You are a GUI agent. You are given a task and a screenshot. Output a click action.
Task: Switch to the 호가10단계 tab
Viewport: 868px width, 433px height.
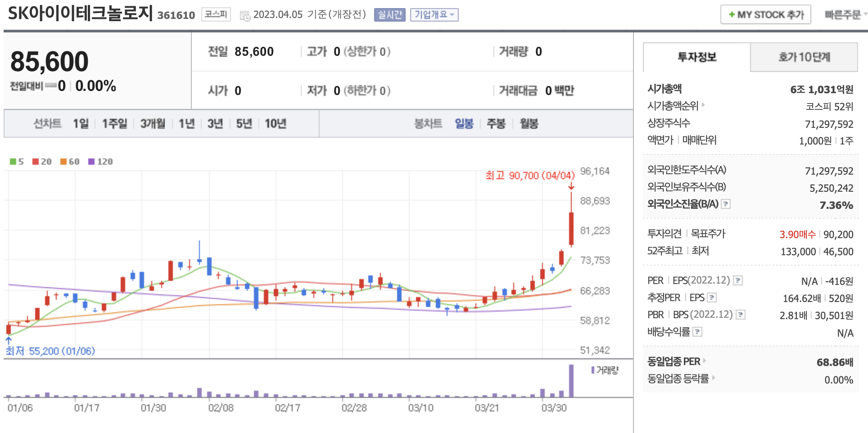point(804,57)
